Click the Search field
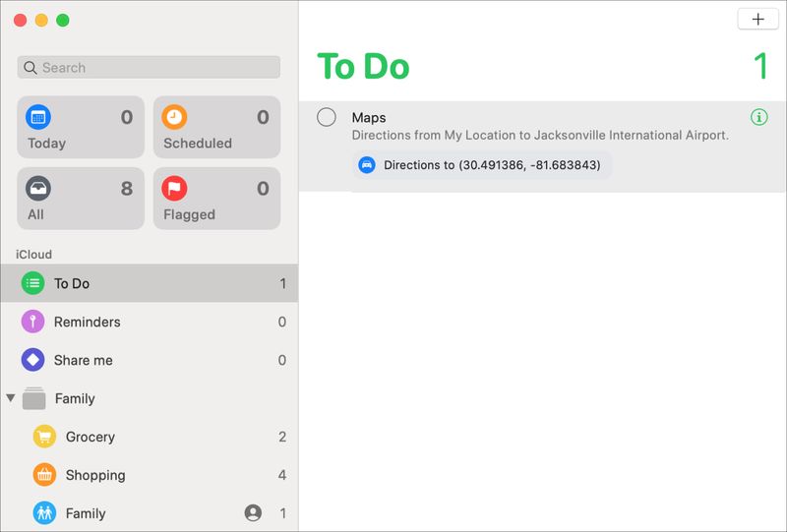 coord(149,67)
